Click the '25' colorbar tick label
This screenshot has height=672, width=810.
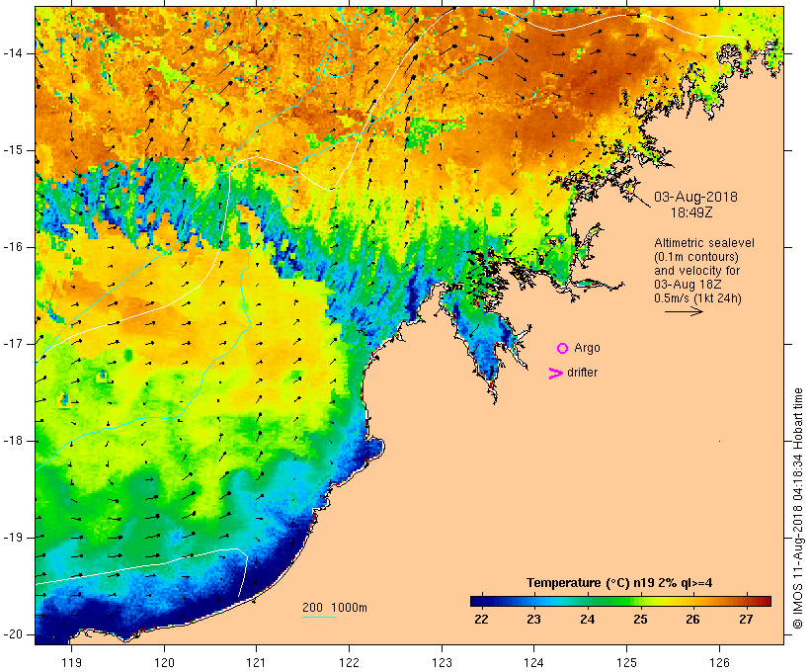(640, 620)
